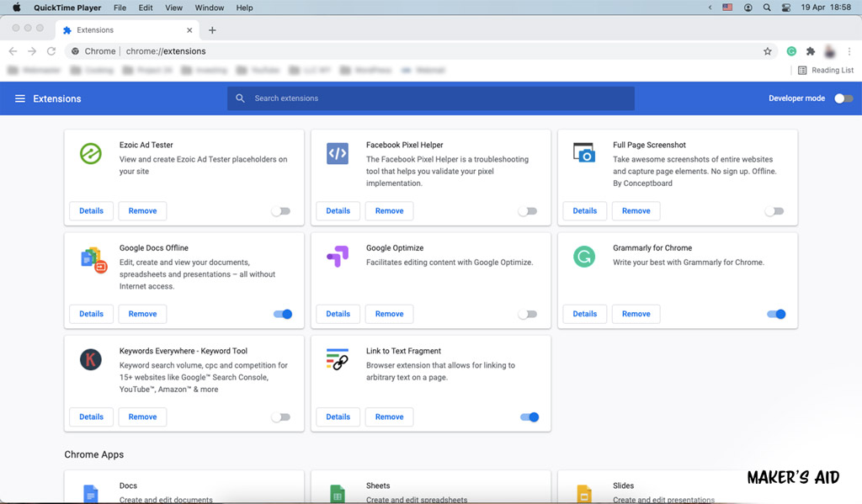This screenshot has height=504, width=862.
Task: Click the search magnifier icon in extensions bar
Action: 240,98
